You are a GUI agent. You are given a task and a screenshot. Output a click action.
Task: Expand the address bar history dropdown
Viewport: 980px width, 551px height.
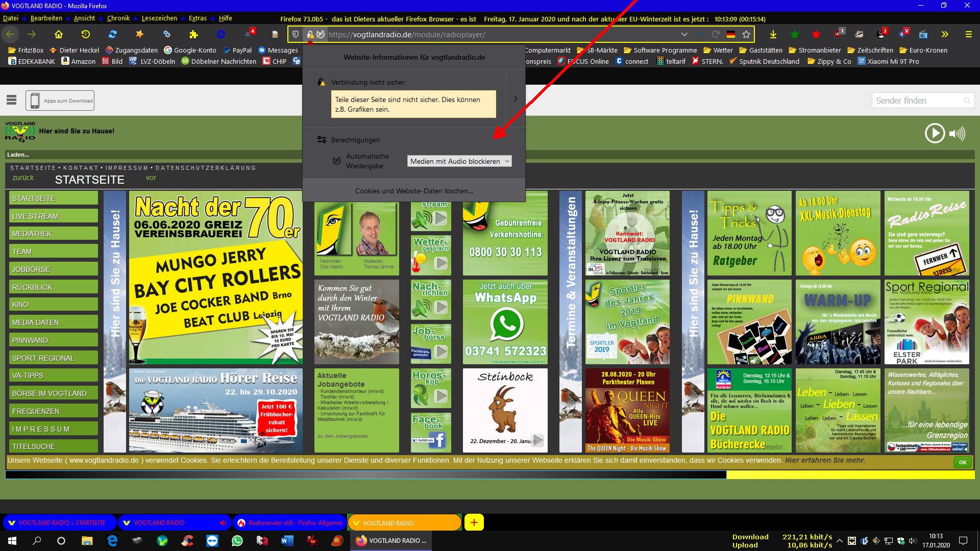684,34
